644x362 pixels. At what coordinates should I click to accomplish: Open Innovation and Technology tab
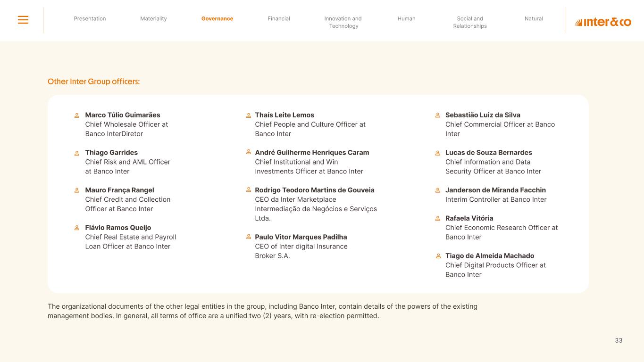coord(343,22)
